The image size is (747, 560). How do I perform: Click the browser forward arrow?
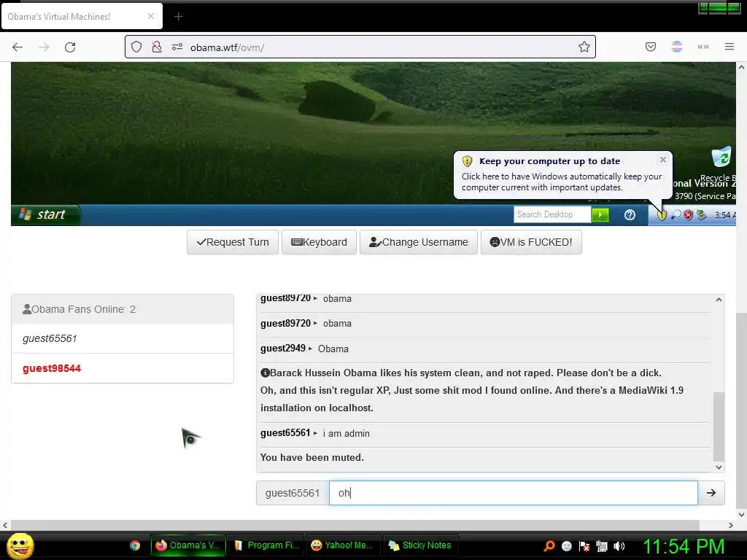click(44, 47)
